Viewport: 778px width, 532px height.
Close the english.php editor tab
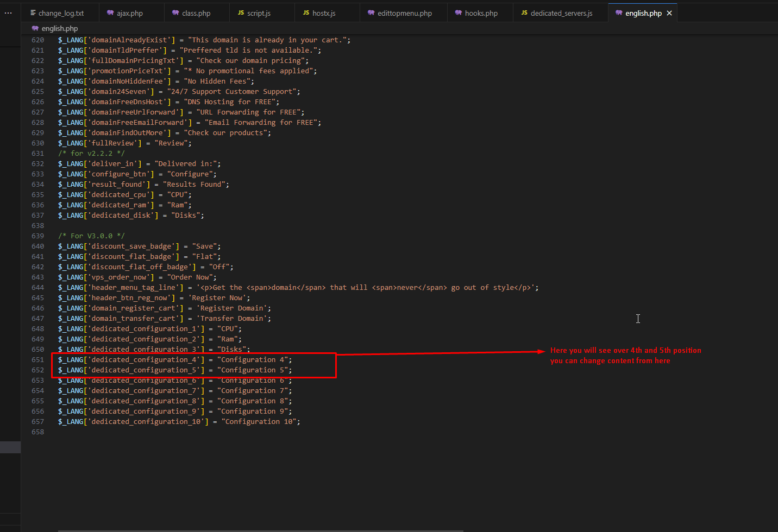click(669, 13)
